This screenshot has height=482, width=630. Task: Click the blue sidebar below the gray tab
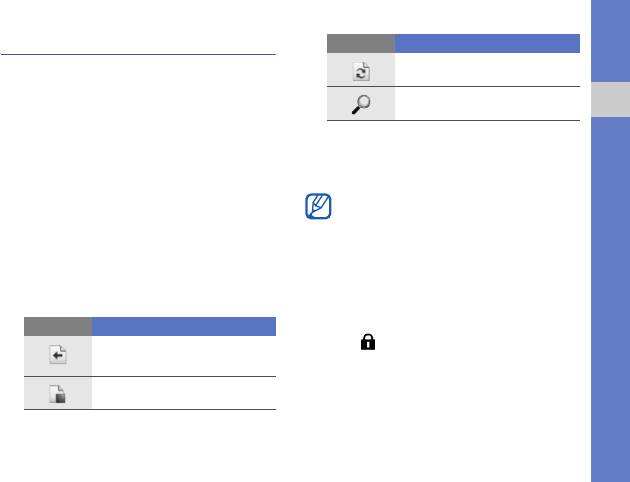coord(610,300)
